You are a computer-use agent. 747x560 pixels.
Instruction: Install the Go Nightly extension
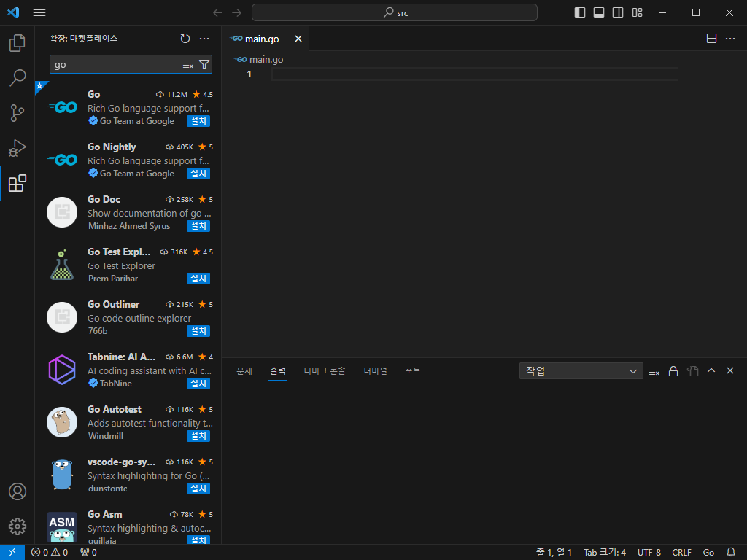coord(198,174)
